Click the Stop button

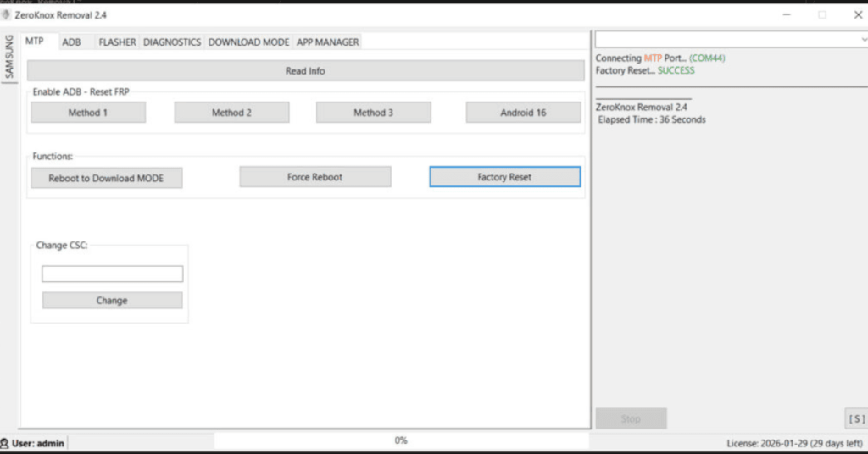[631, 418]
